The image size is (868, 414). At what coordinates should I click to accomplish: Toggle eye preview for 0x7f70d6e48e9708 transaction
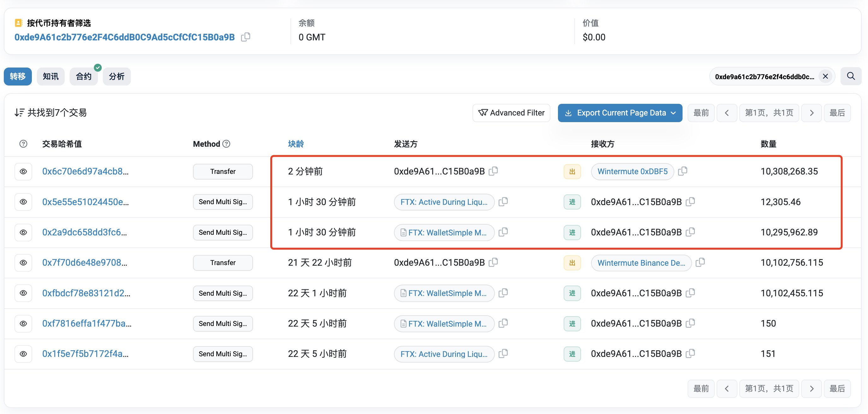(x=23, y=263)
